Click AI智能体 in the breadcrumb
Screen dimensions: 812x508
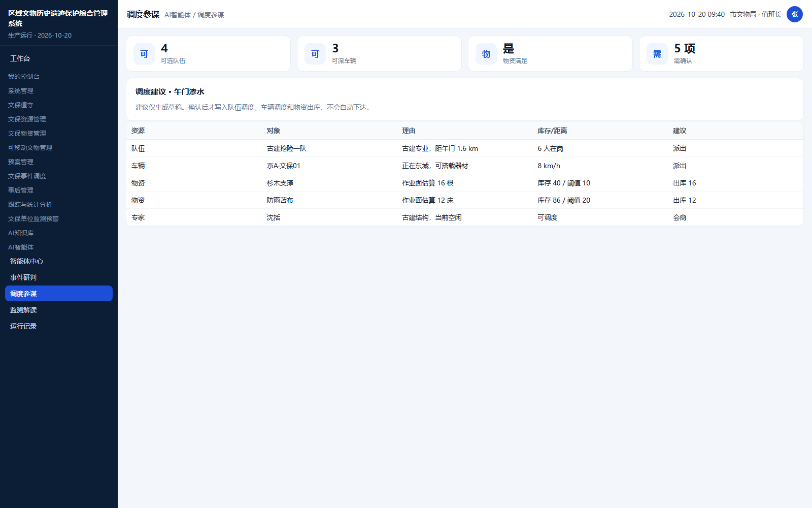(178, 15)
